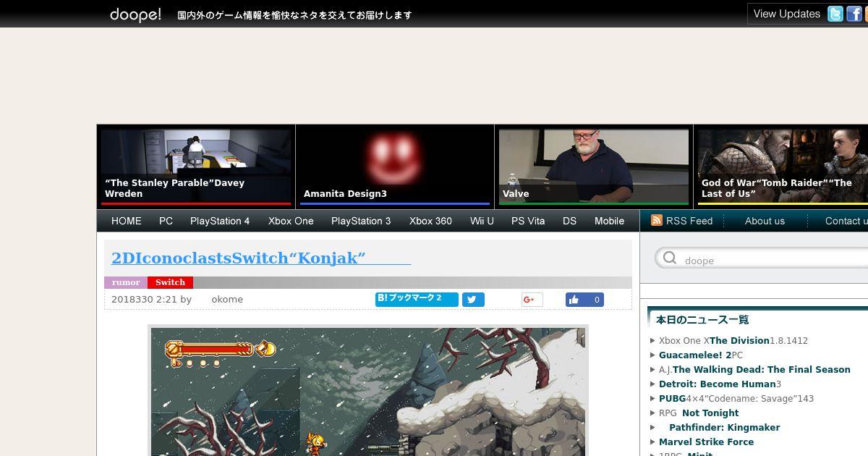Click the search magnifier icon
This screenshot has height=456, width=868.
[670, 258]
